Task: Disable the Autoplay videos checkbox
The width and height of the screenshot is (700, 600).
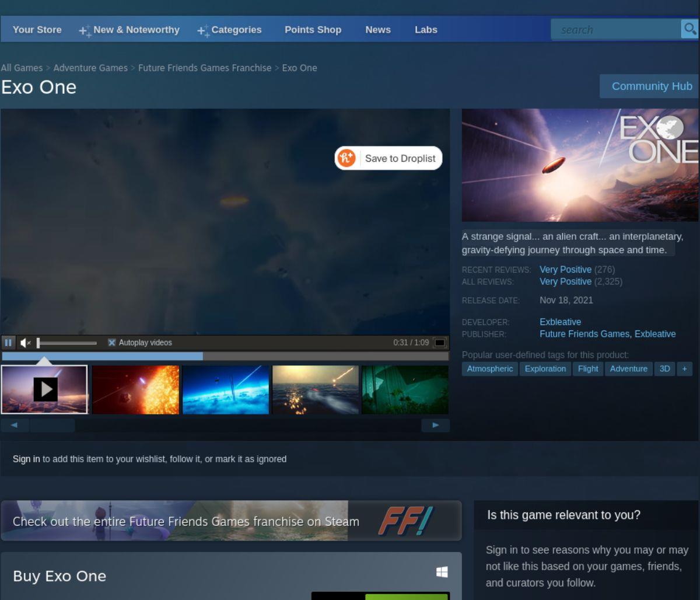Action: coord(112,343)
